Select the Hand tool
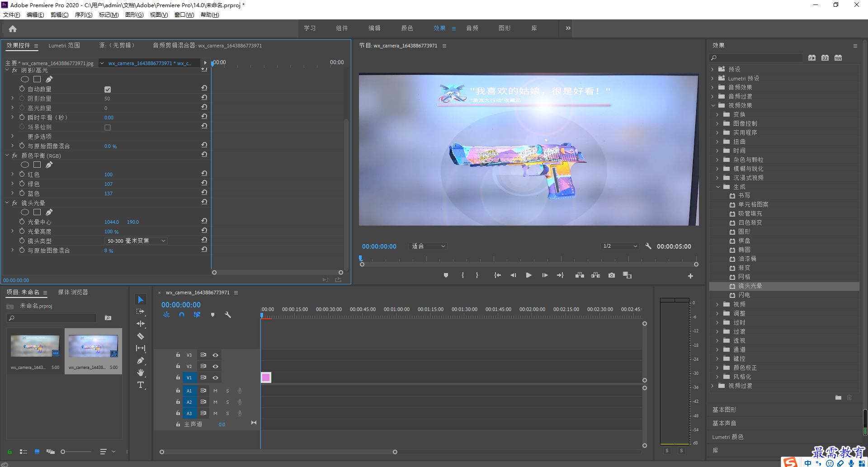Screen dimensions: 868x467 [x=141, y=373]
